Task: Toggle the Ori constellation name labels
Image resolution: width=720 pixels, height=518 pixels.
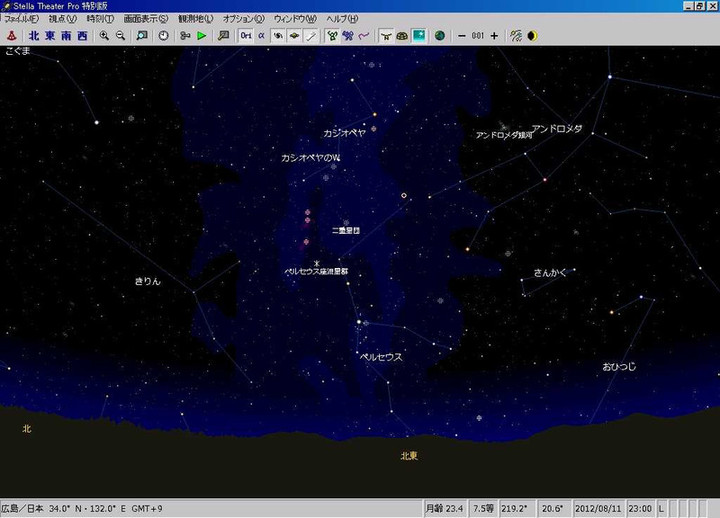Action: (246, 36)
